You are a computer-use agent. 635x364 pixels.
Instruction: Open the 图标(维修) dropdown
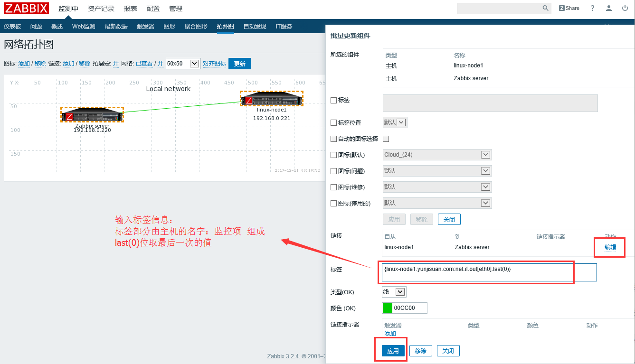[437, 187]
